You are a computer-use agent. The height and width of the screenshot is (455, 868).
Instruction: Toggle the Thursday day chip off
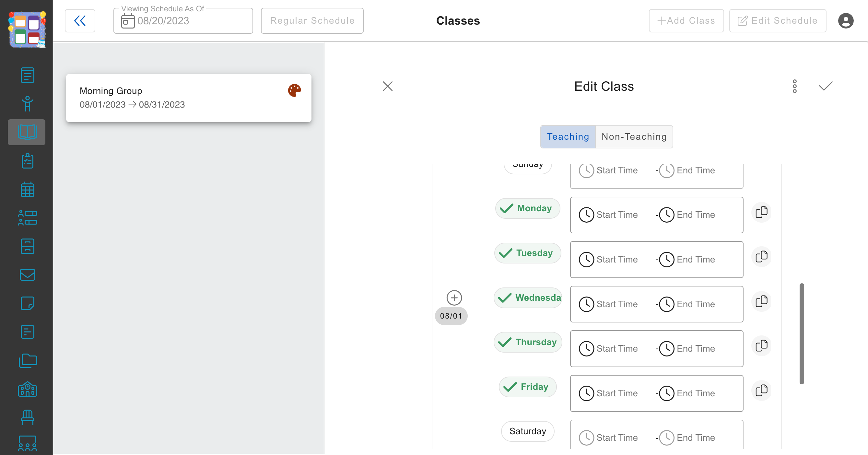click(x=528, y=342)
